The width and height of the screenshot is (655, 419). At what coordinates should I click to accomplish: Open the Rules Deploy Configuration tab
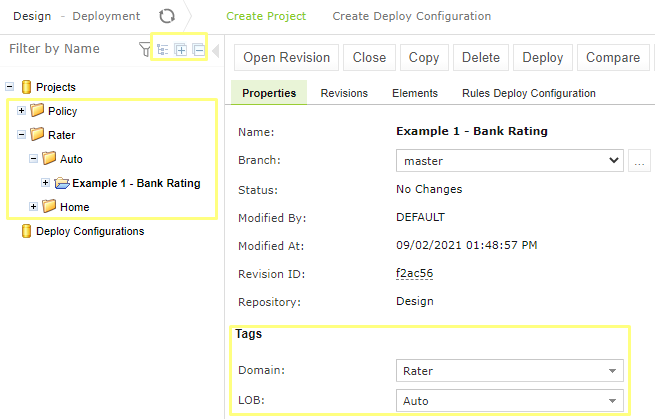[528, 93]
